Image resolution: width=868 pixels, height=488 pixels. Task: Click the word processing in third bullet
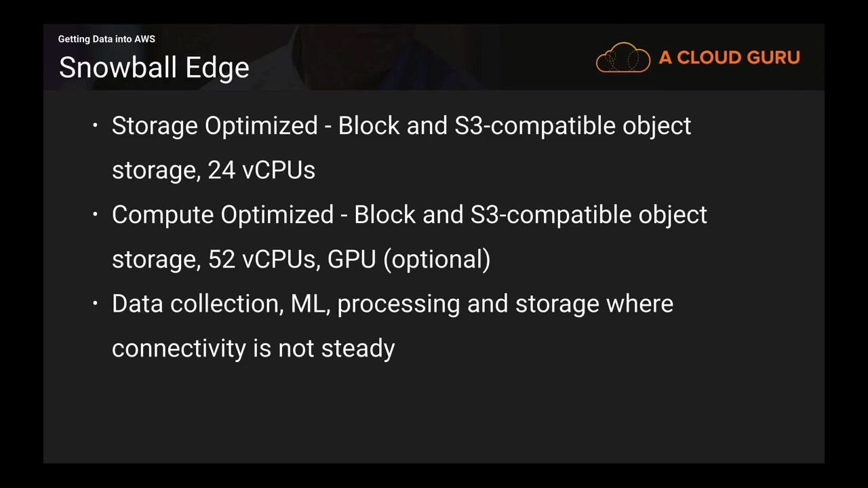click(398, 304)
